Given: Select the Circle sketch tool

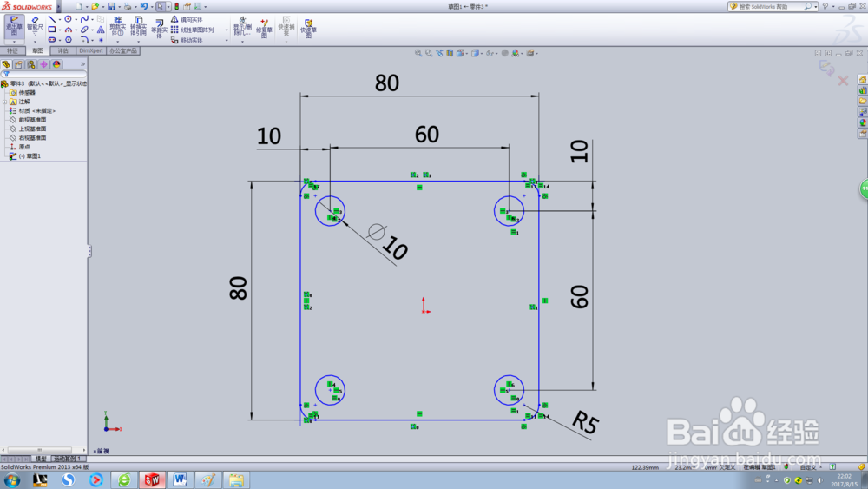Looking at the screenshot, I should coord(68,19).
